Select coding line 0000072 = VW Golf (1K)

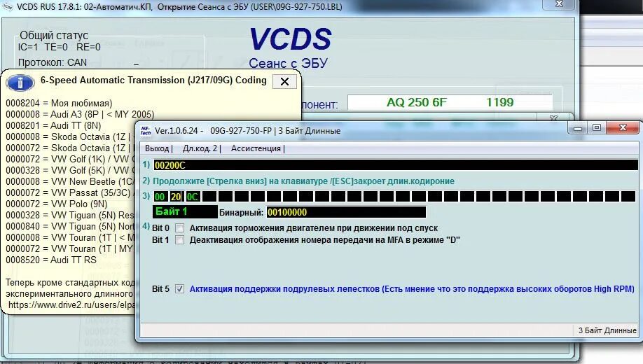pos(70,159)
